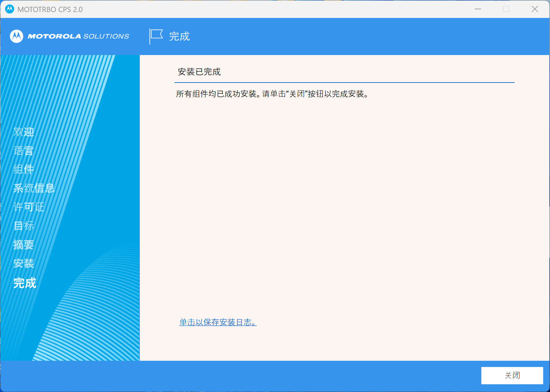Click the MOTOTRBO app icon in title bar

pos(10,9)
